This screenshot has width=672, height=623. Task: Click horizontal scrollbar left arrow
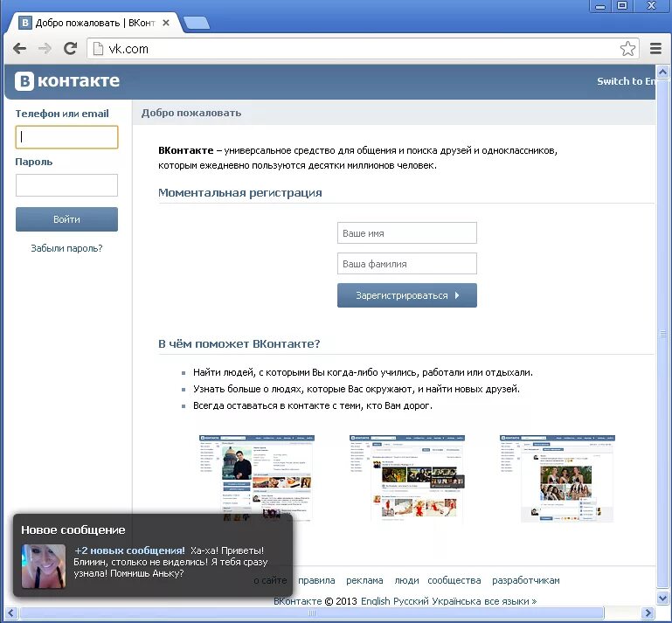coord(11,613)
